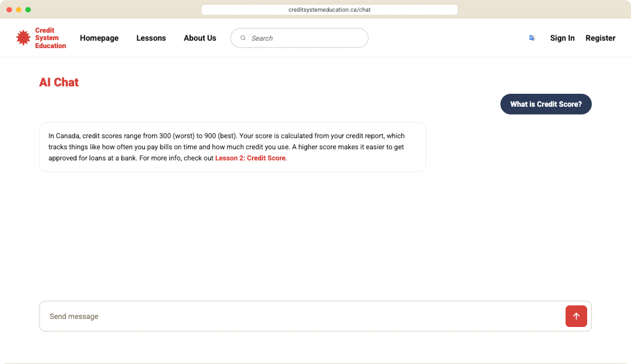Click the Sign In link
Viewport: 631px width, 364px height.
562,38
